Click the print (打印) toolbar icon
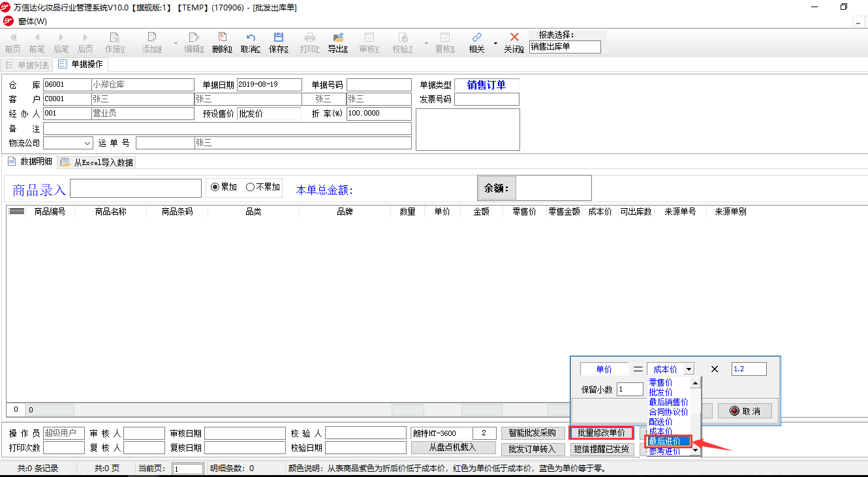The width and height of the screenshot is (868, 477). (310, 43)
